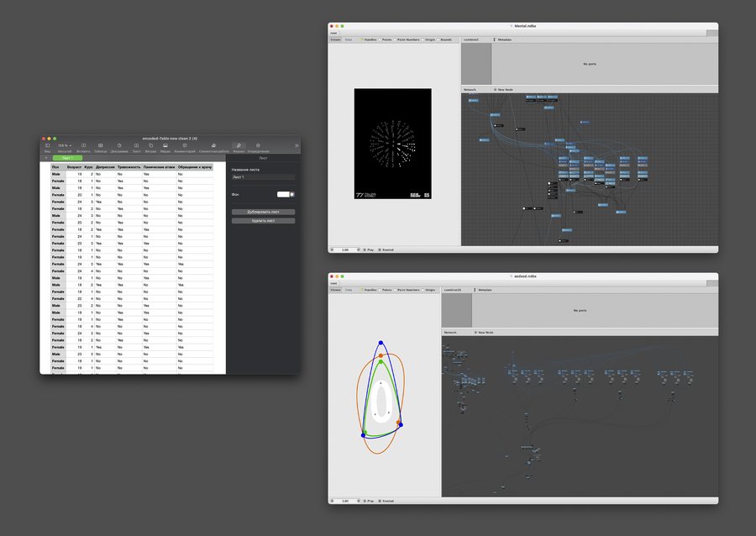Toggle Handles checkbox in Mental.ndbx window
The height and width of the screenshot is (536, 756).
[362, 39]
